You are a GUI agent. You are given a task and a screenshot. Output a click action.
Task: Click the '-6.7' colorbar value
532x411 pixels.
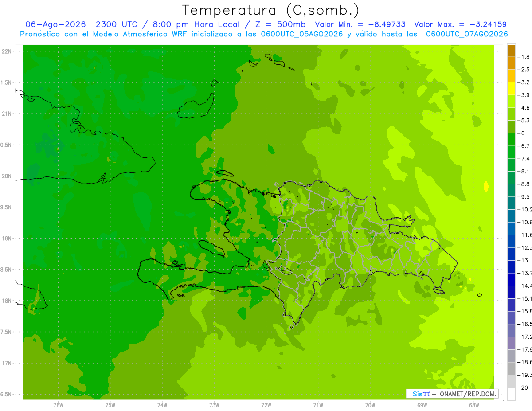pos(524,146)
